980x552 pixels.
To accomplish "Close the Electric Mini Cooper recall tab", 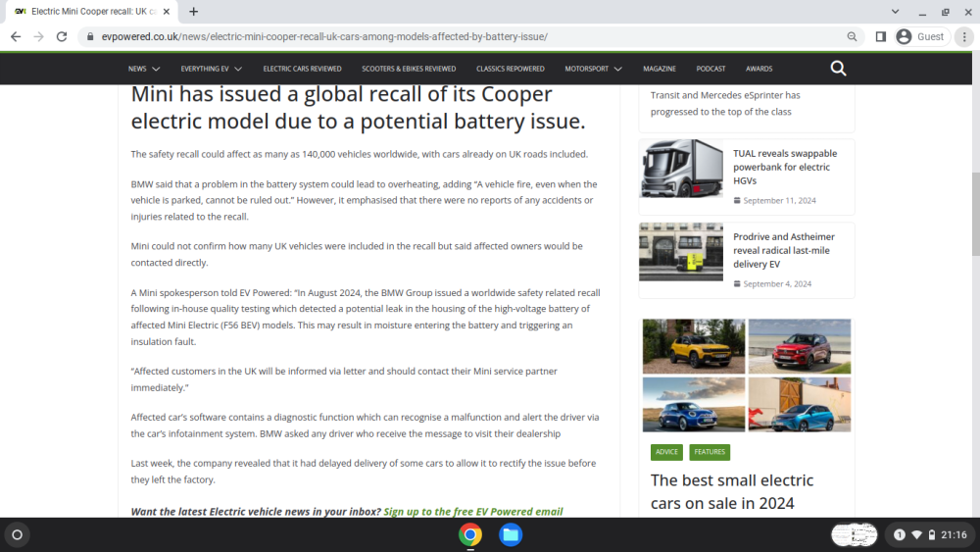I will point(167,11).
